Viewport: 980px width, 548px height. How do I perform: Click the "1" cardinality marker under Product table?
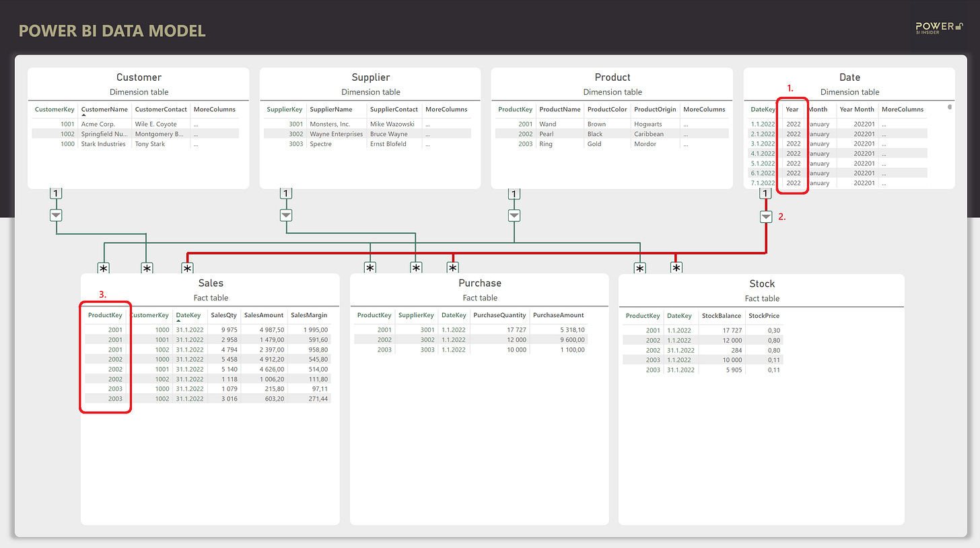click(x=514, y=194)
